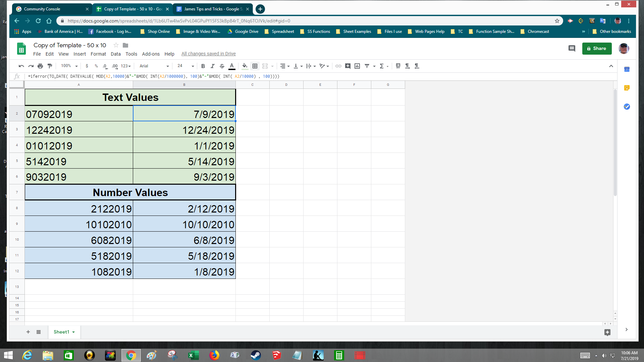The image size is (644, 362).
Task: Open Google Tasks side panel
Action: click(627, 107)
